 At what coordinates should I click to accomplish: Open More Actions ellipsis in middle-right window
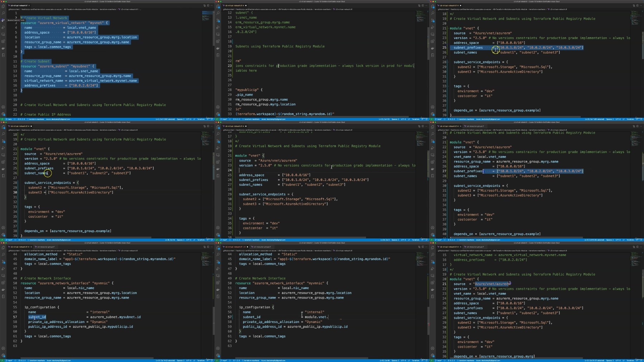pyautogui.click(x=641, y=126)
